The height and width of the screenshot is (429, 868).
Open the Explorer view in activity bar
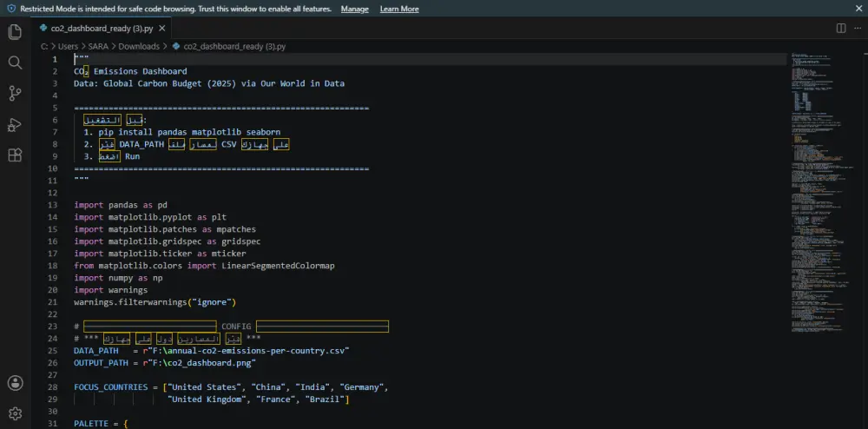(15, 31)
